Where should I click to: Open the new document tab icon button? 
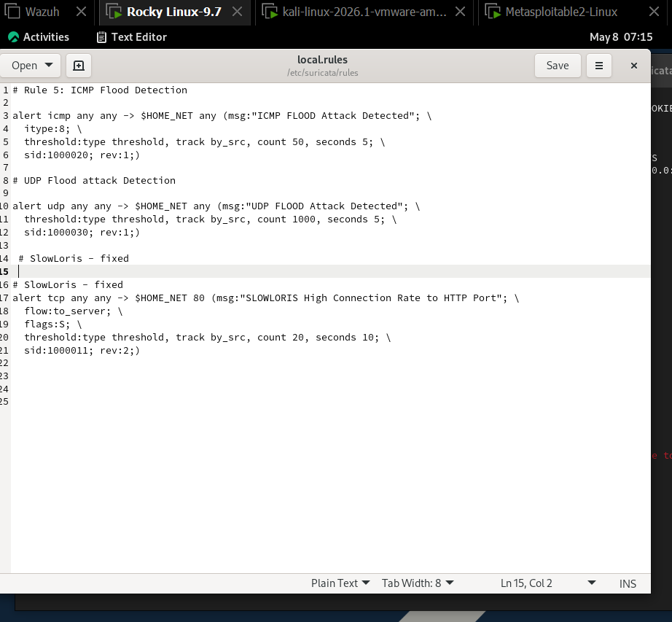pyautogui.click(x=79, y=66)
